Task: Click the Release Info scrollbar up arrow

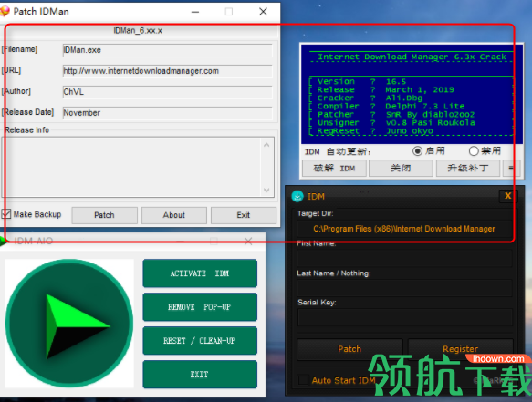Action: [266, 145]
